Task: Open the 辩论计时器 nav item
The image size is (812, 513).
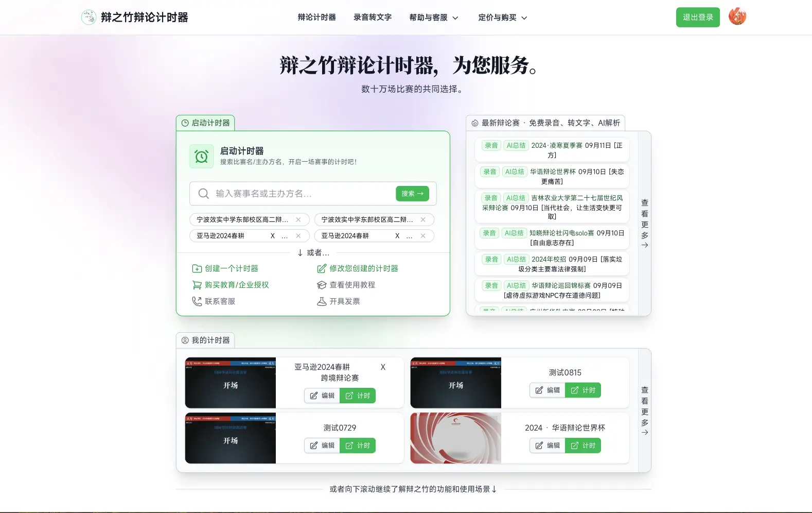Action: [317, 18]
